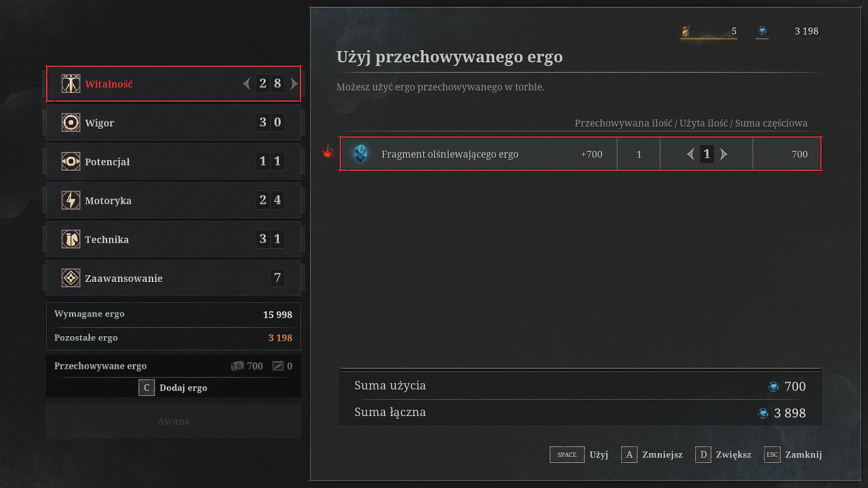Click the gold coin icon at top

tap(686, 31)
